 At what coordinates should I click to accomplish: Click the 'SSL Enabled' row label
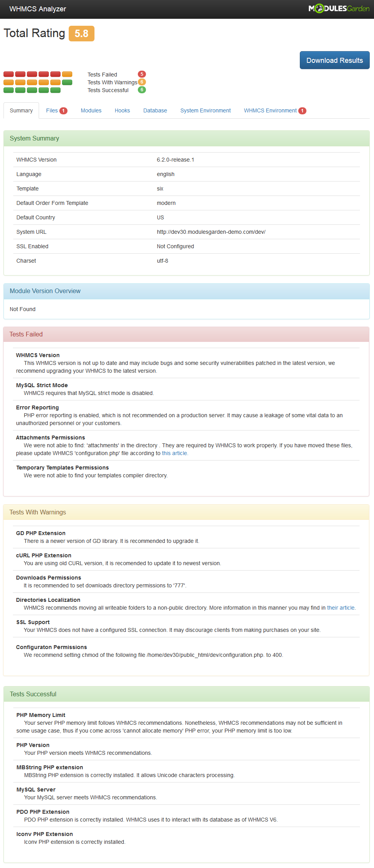tap(32, 246)
